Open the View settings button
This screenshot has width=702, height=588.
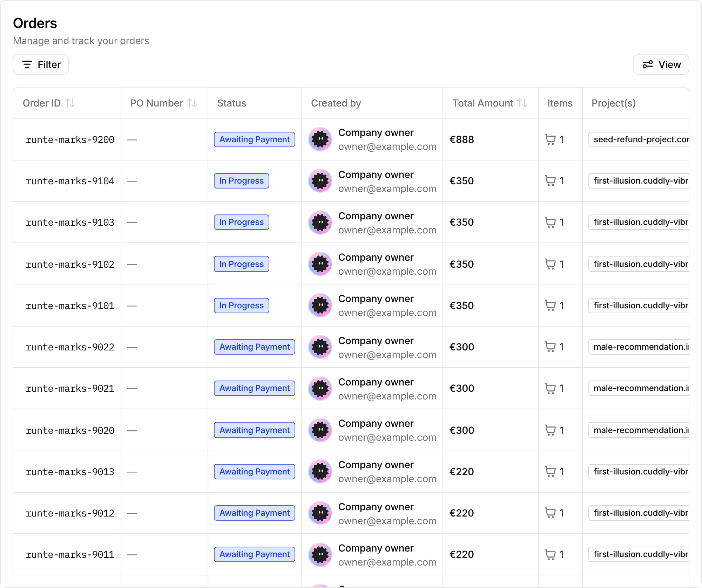[661, 64]
